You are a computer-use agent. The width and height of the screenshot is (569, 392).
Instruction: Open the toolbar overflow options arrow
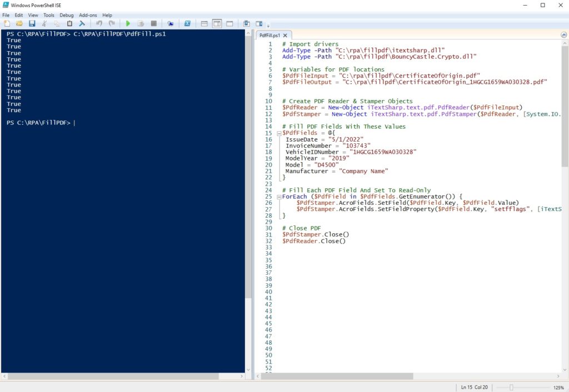pyautogui.click(x=268, y=26)
